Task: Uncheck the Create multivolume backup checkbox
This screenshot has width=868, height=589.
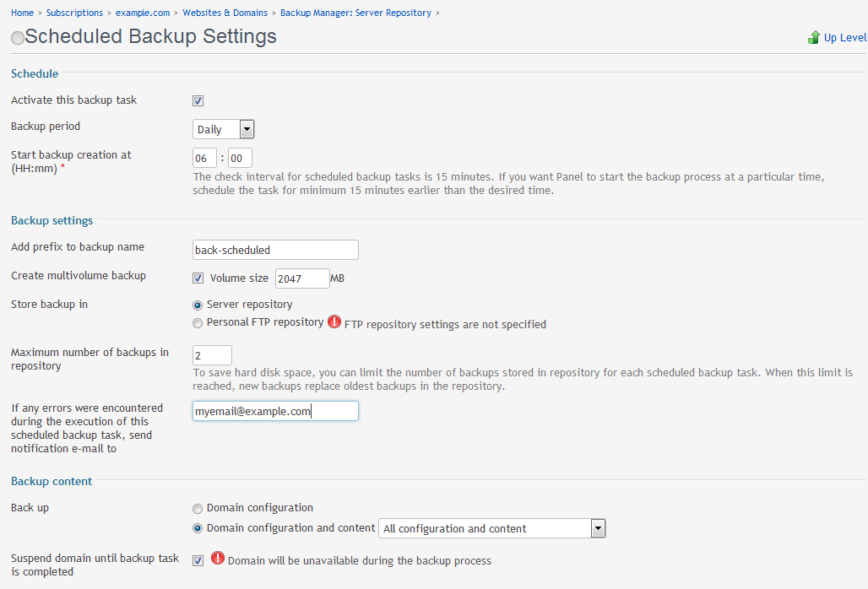Action: point(198,278)
